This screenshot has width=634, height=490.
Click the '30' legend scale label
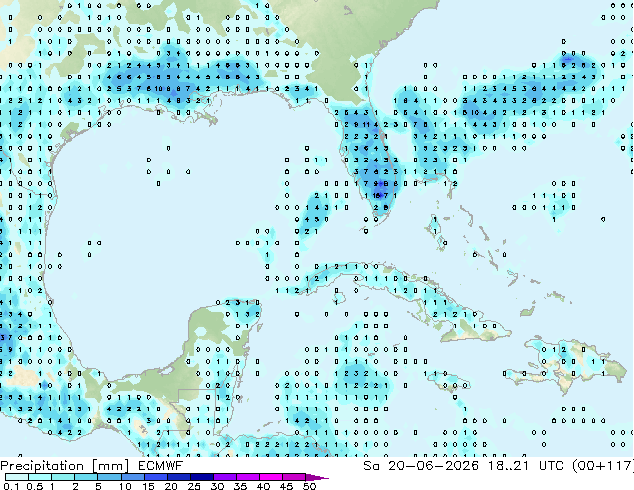[x=217, y=486]
